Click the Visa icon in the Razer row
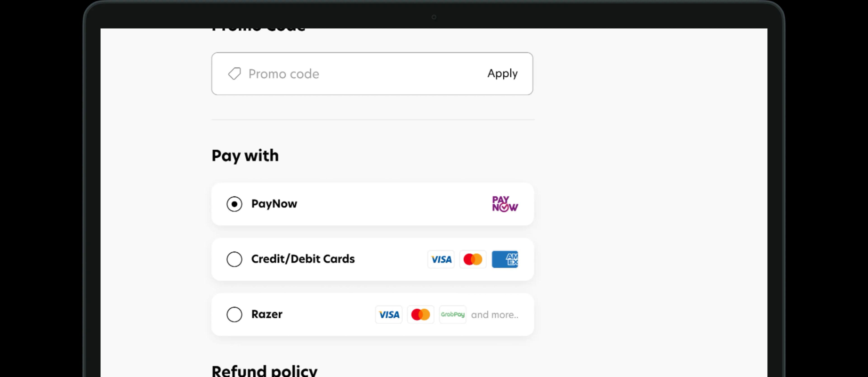Screen dimensions: 868x377 click(389, 314)
